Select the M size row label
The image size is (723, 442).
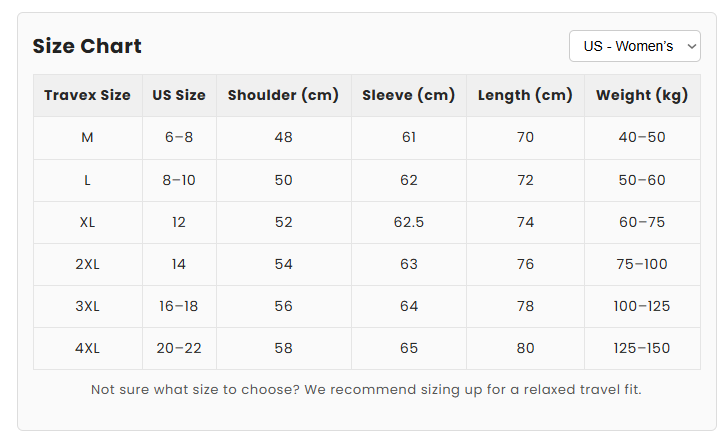87,137
